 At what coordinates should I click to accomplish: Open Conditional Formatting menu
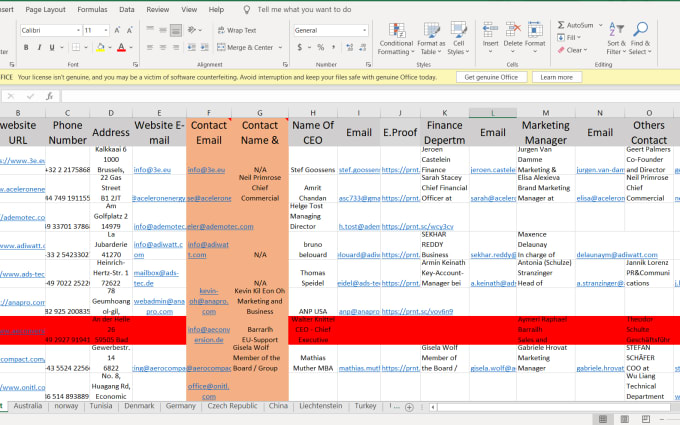coord(396,39)
